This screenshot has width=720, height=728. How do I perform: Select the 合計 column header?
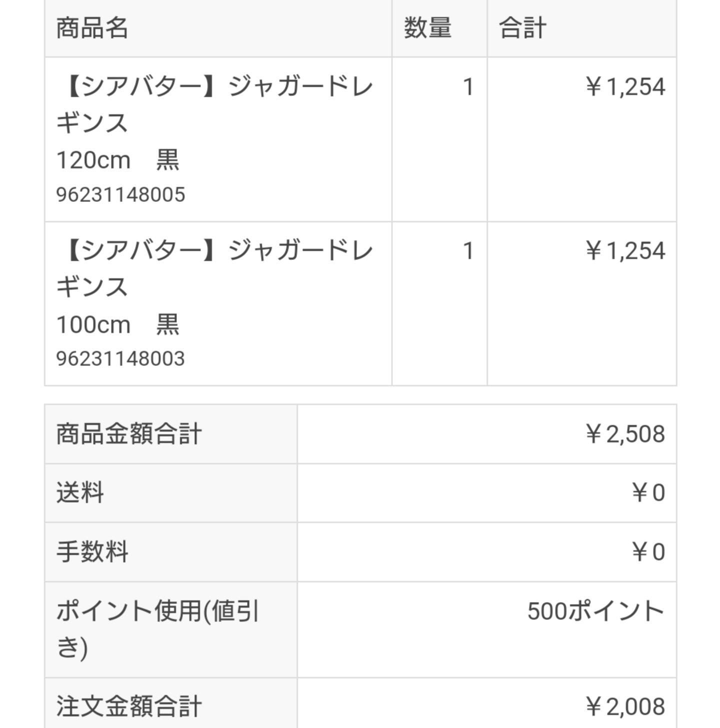coord(522,27)
